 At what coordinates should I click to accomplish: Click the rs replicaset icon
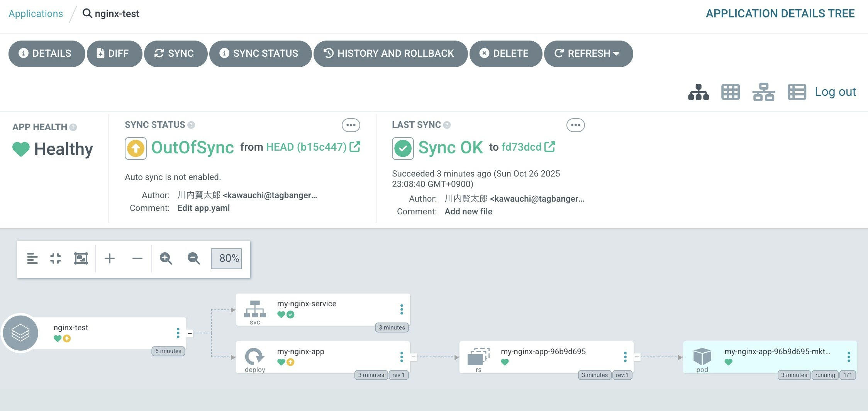(x=478, y=357)
